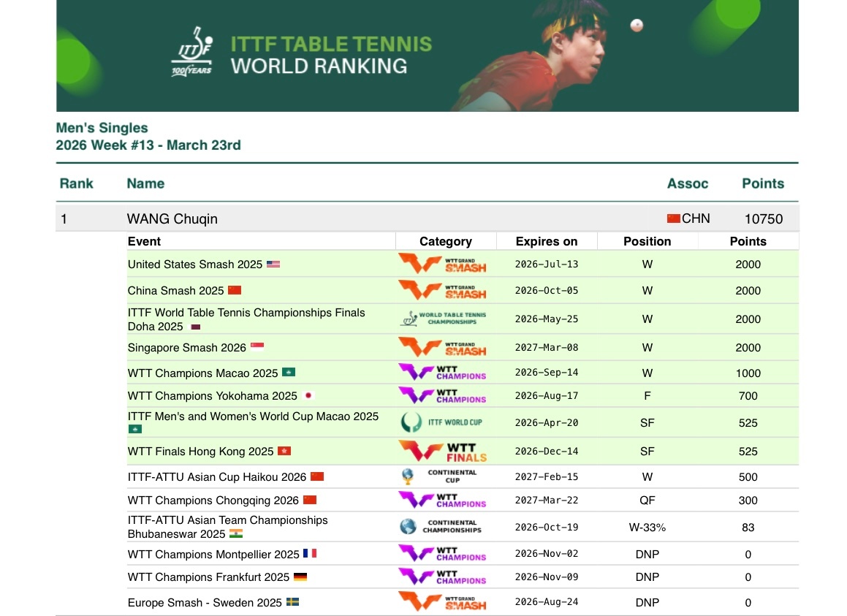Click the WTT Champions logo in Chongqing 2026 row
The image size is (847, 616).
(442, 500)
